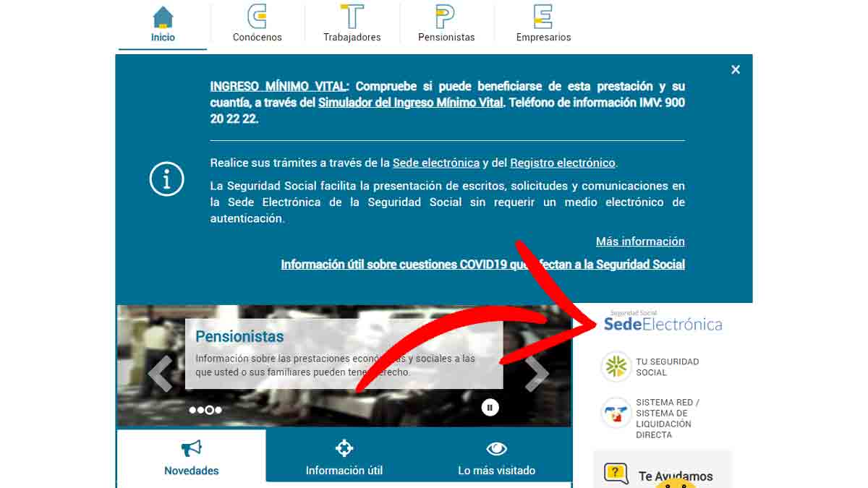Open the Sede Electrónica logo
Viewport: 868px width, 488px height.
(x=663, y=322)
